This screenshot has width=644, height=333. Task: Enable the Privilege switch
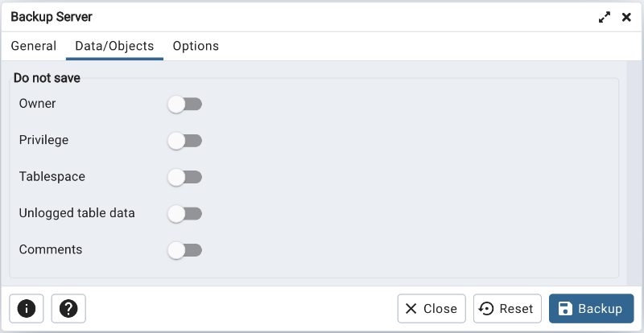(184, 141)
